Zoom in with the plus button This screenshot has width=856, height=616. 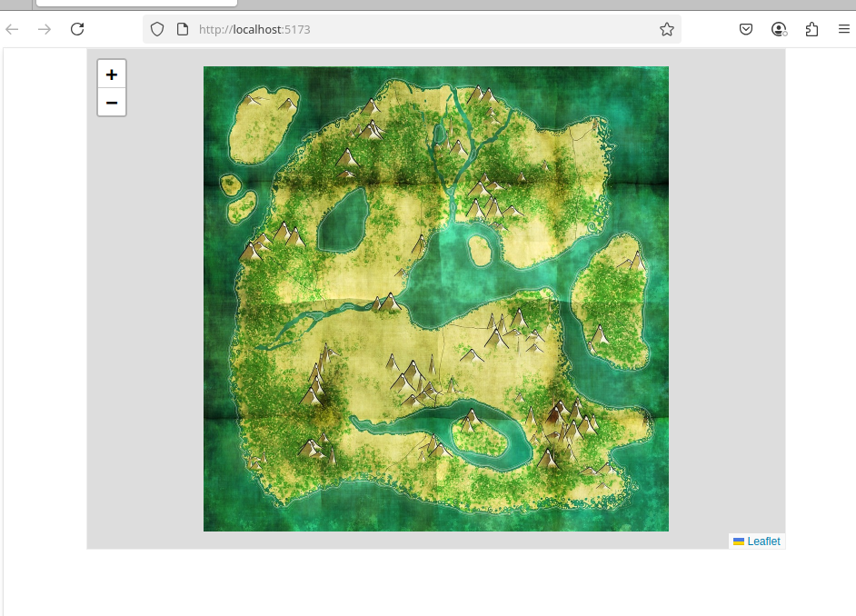[112, 75]
